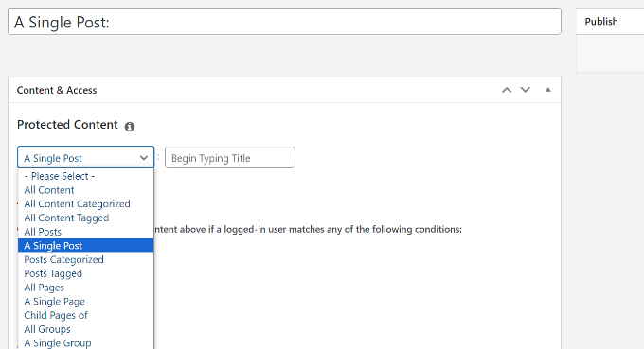
Task: Choose Child Pages of option
Action: pyautogui.click(x=86, y=315)
